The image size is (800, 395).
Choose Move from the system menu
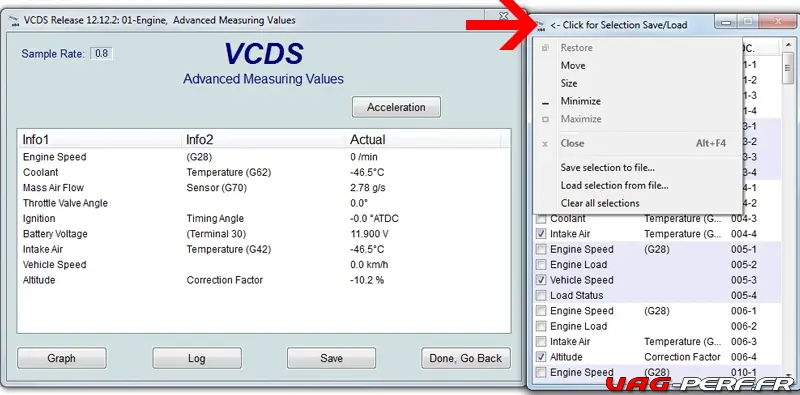click(x=638, y=65)
